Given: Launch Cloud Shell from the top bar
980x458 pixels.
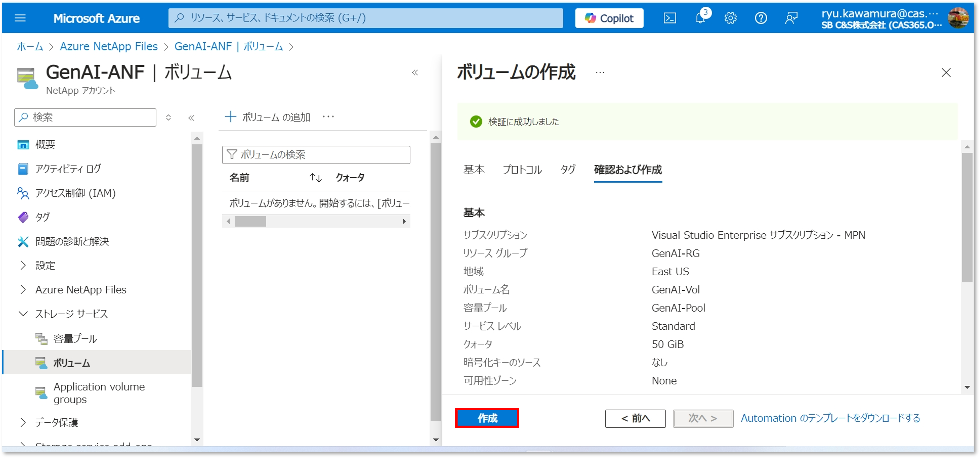Looking at the screenshot, I should click(670, 18).
